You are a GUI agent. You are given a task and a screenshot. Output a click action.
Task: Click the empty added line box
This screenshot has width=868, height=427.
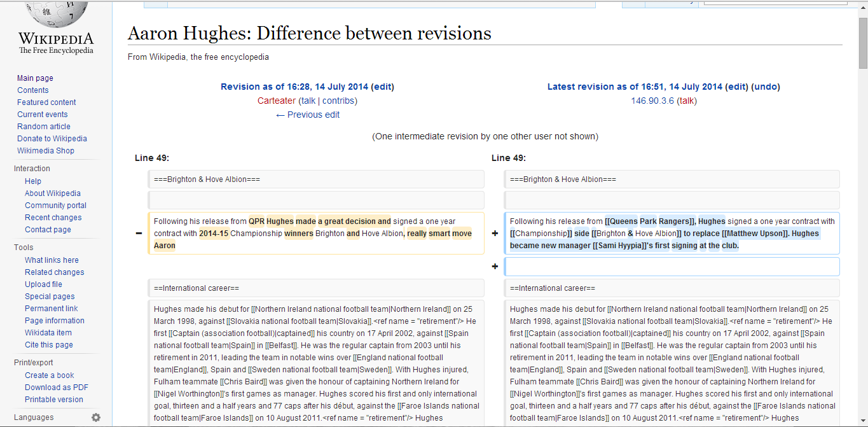[672, 267]
